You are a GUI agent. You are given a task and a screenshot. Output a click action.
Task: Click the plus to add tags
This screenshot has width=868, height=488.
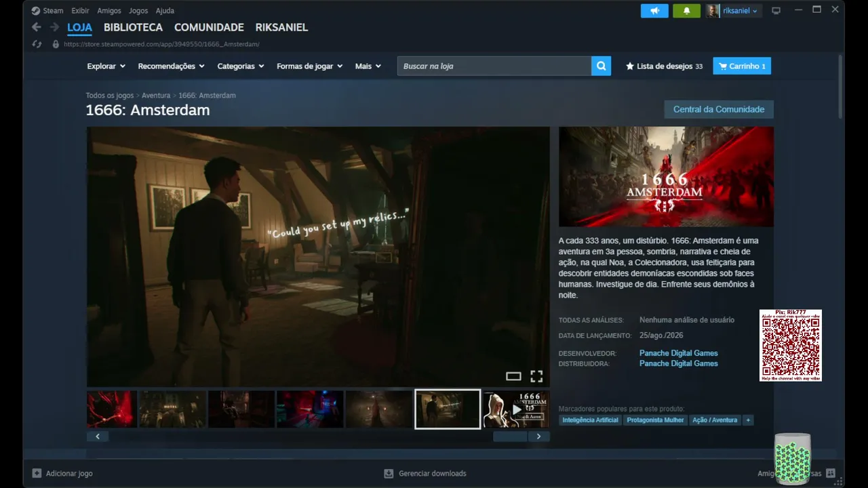tap(748, 420)
